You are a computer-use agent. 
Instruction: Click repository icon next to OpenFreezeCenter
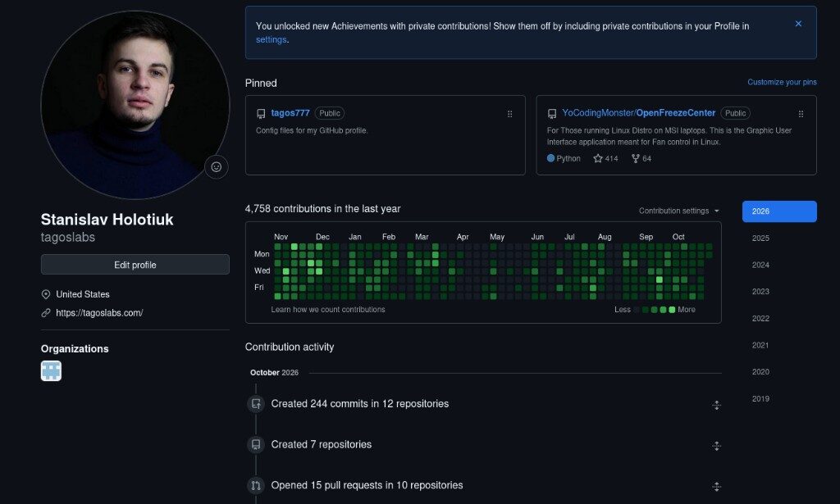point(552,113)
